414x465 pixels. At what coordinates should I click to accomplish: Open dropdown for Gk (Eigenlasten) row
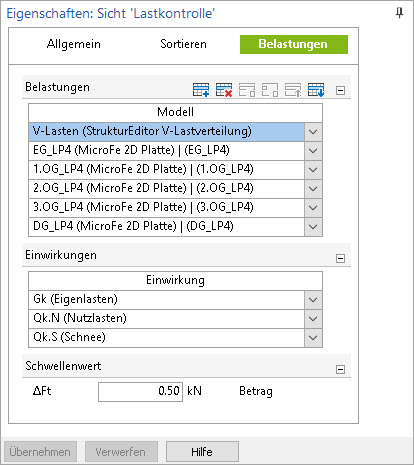(x=313, y=300)
